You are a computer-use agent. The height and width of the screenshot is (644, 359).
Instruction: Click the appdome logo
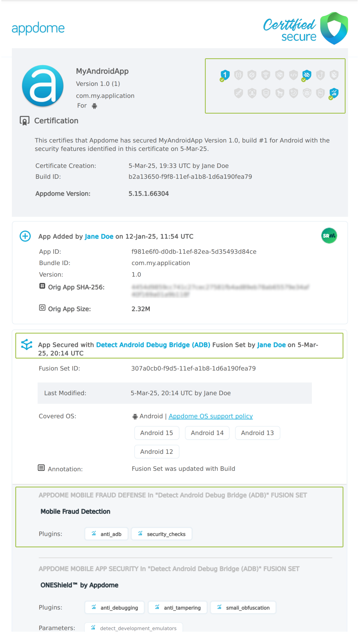(38, 28)
